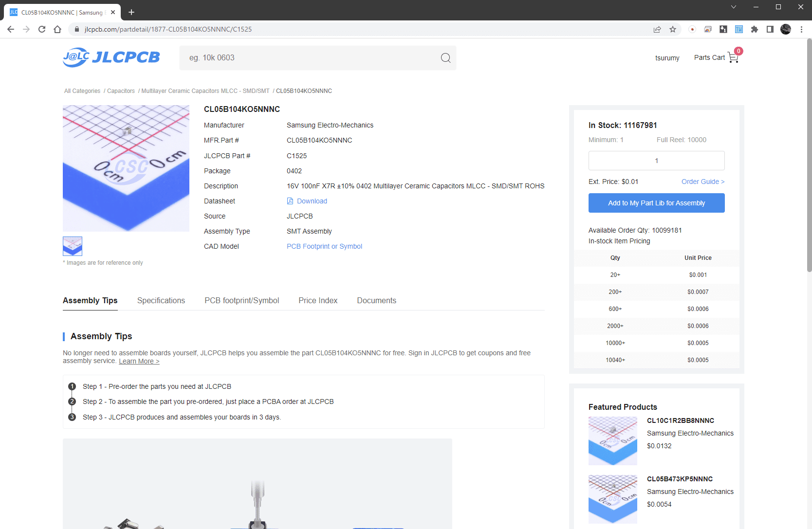Image resolution: width=812 pixels, height=529 pixels.
Task: Click the site lock icon in address bar
Action: click(76, 29)
